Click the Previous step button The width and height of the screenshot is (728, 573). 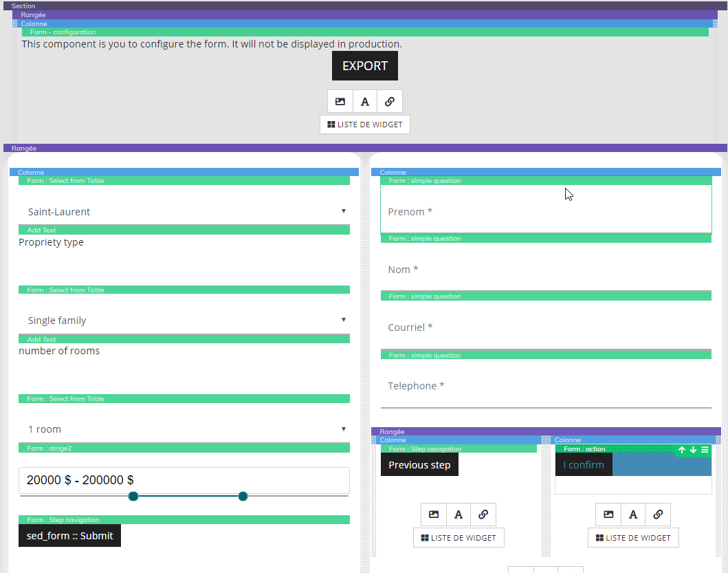tap(419, 465)
